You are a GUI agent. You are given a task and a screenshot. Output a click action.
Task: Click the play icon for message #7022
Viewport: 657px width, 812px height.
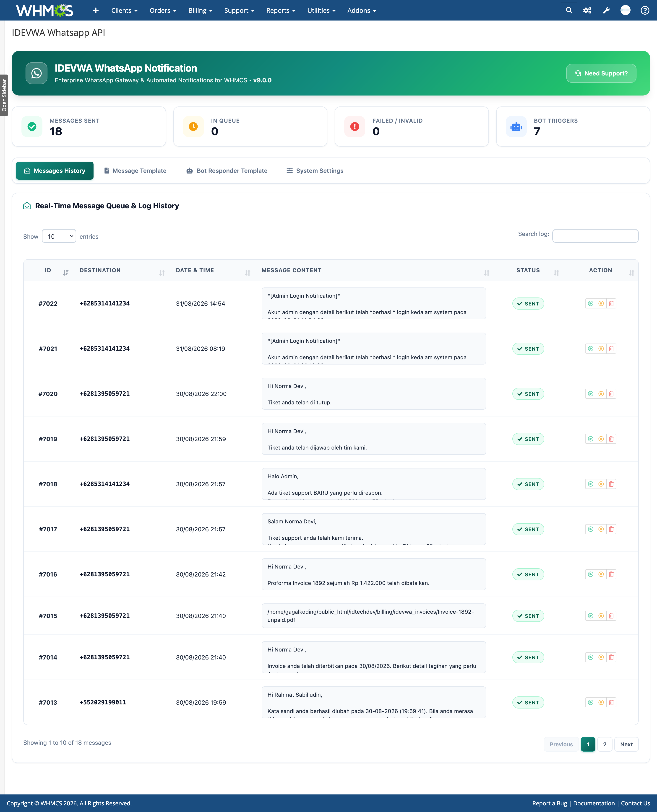tap(590, 303)
